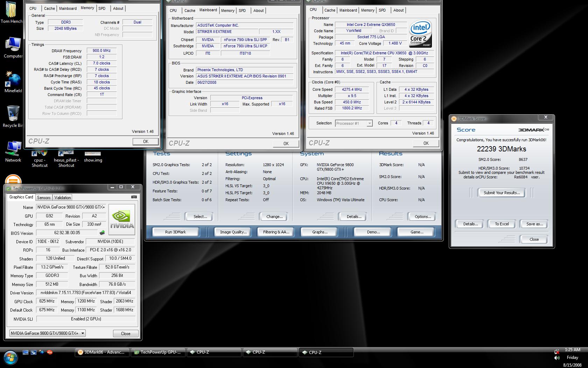This screenshot has width=588, height=368.
Task: Open SPD tab in Memory CPU-Z window
Action: (102, 8)
